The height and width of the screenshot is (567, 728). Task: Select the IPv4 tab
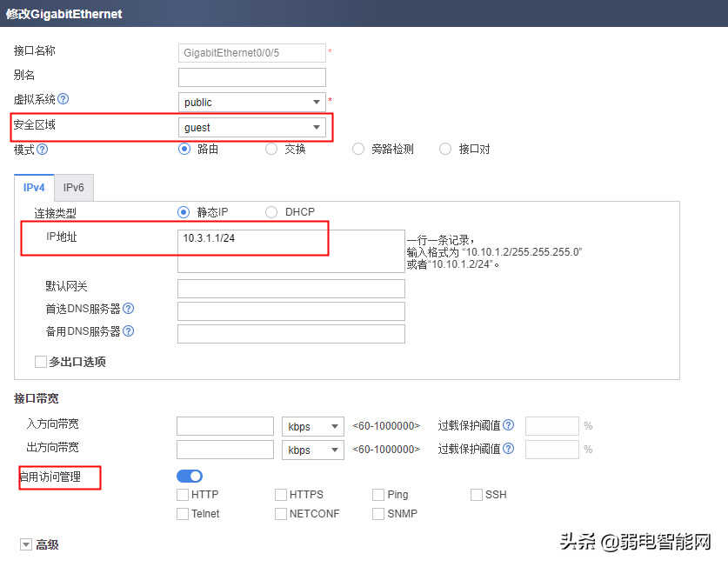pos(34,188)
